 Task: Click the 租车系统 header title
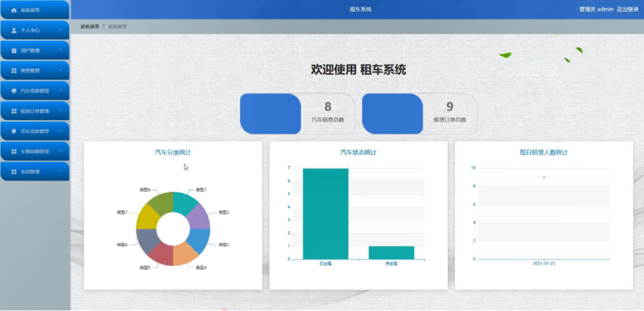point(361,9)
